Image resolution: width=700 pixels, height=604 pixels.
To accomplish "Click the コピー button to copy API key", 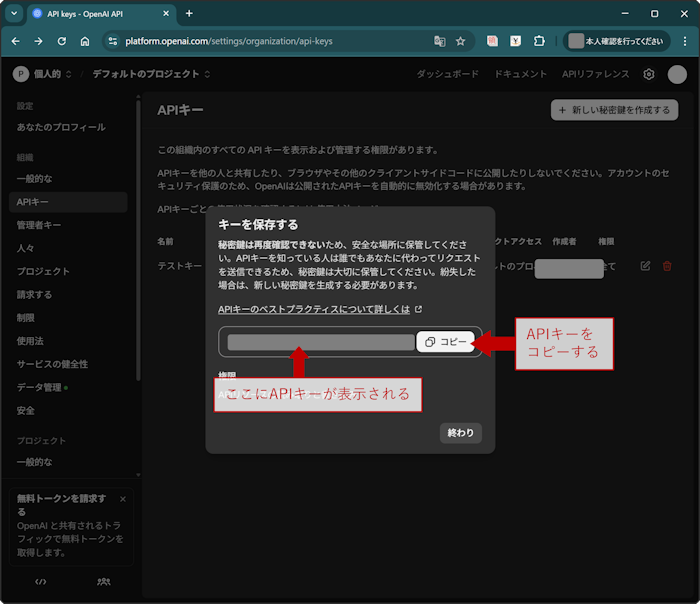I will 445,342.
